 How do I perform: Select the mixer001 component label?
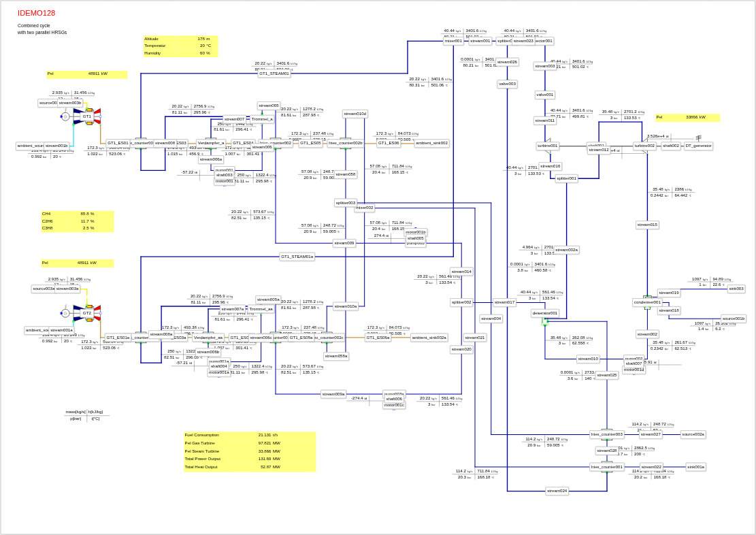[x=454, y=41]
